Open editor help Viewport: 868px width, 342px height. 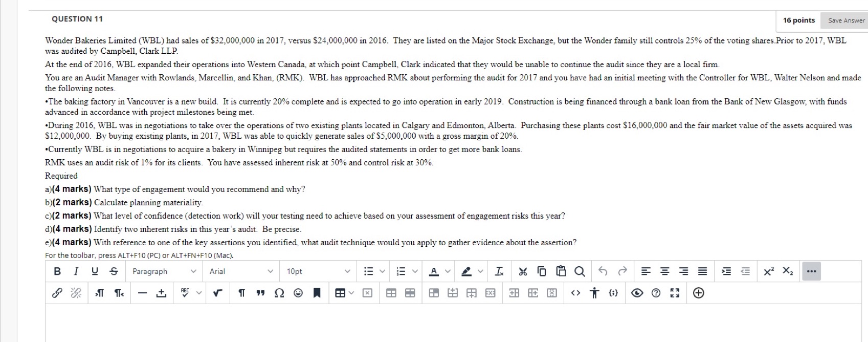point(656,293)
